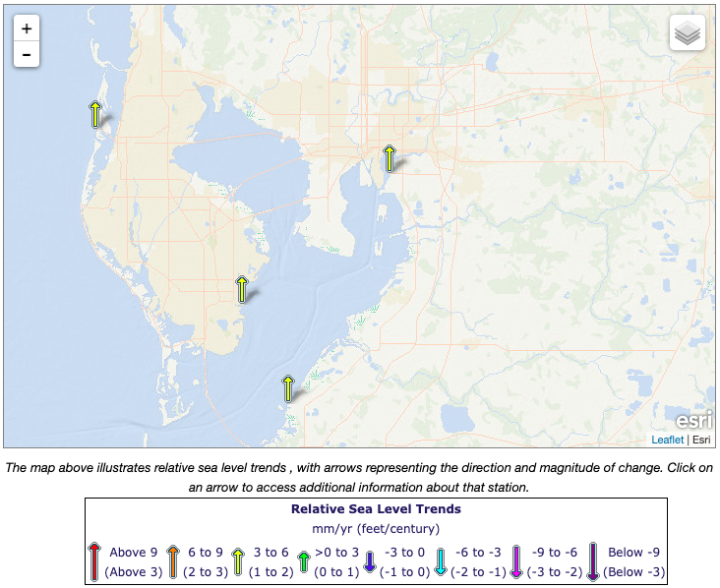This screenshot has width=720, height=588.
Task: Zoom out of the map
Action: [27, 55]
